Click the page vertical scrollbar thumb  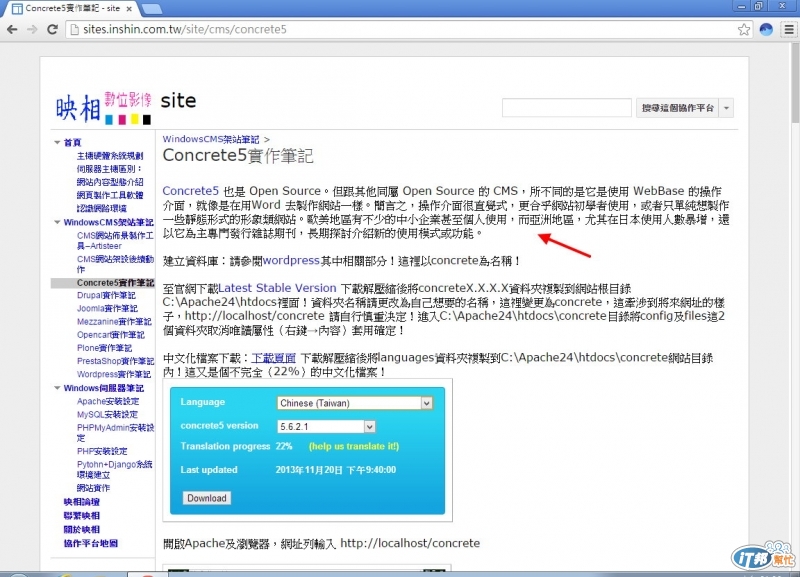click(x=795, y=84)
